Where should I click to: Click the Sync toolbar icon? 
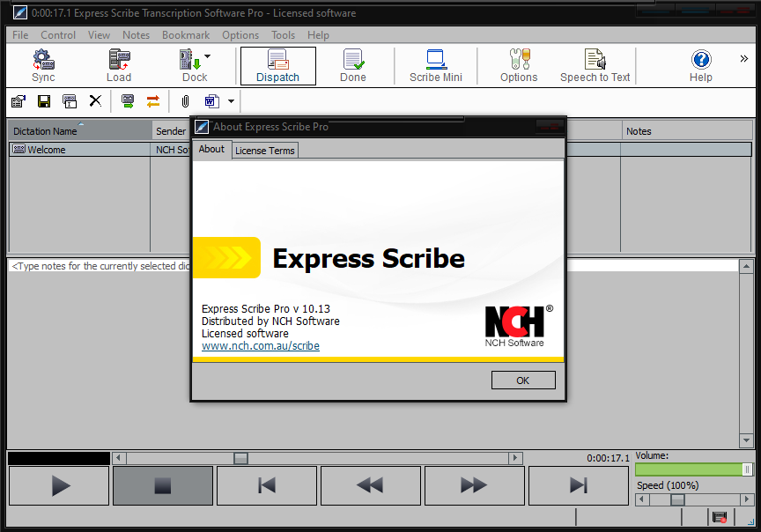(x=43, y=65)
